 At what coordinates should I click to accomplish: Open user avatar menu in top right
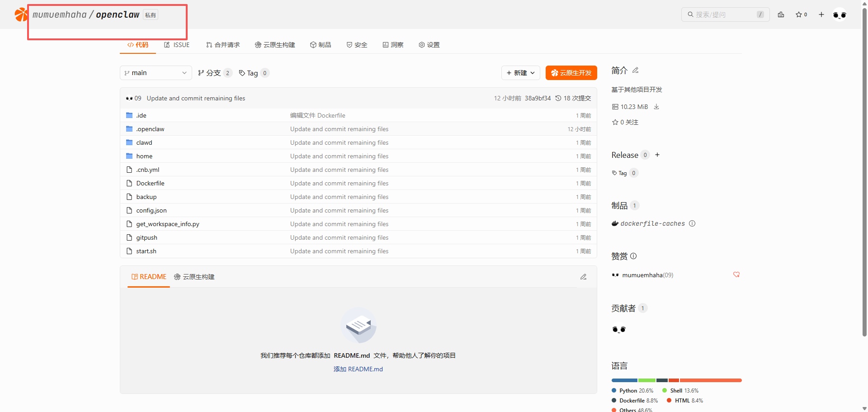(840, 15)
